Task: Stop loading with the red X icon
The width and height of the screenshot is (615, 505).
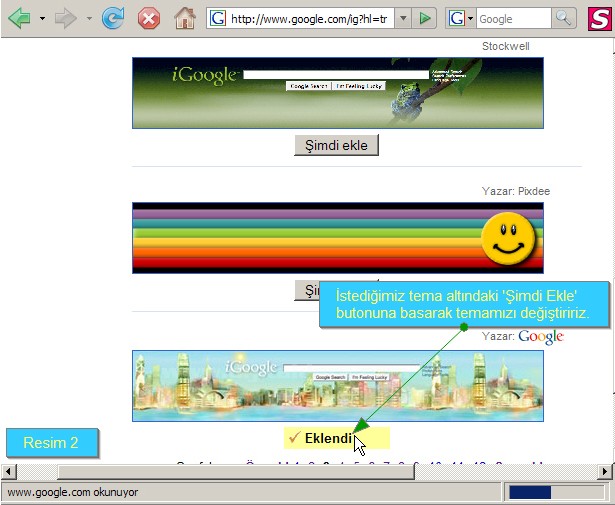Action: (x=149, y=18)
